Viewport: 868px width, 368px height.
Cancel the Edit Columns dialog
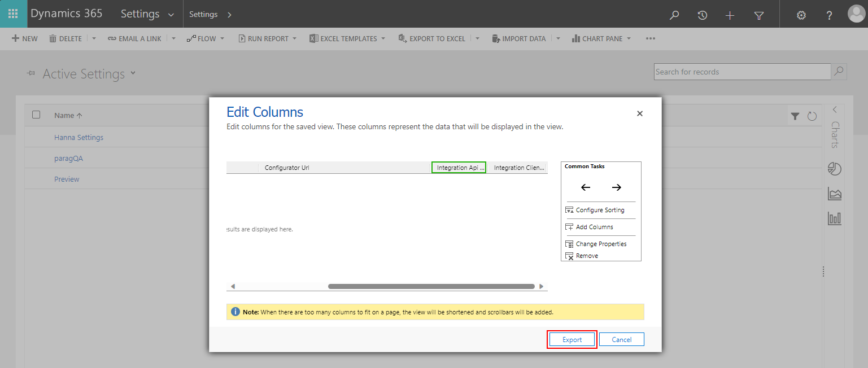[622, 339]
